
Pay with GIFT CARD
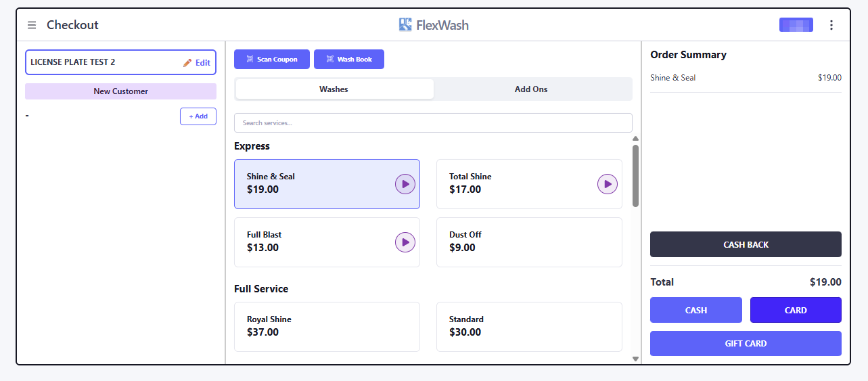(746, 343)
